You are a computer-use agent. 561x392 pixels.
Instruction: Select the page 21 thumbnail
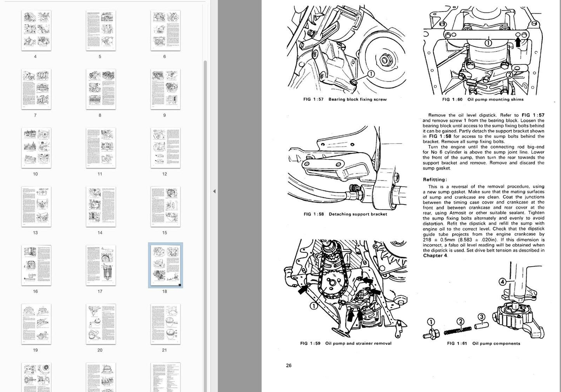click(165, 324)
